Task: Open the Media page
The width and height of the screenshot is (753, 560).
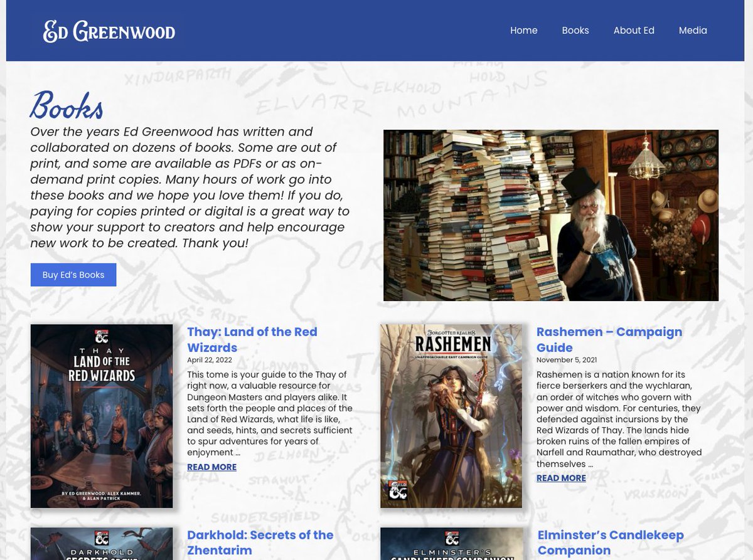Action: (x=693, y=30)
